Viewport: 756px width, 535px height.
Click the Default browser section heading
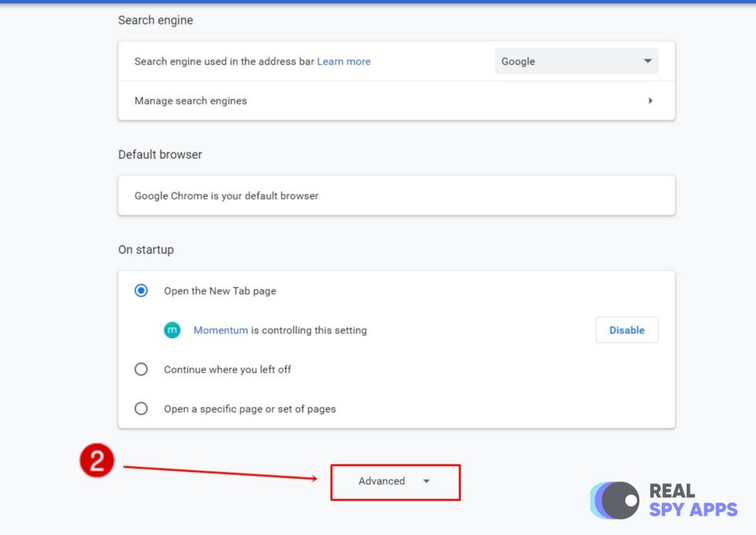coord(160,154)
